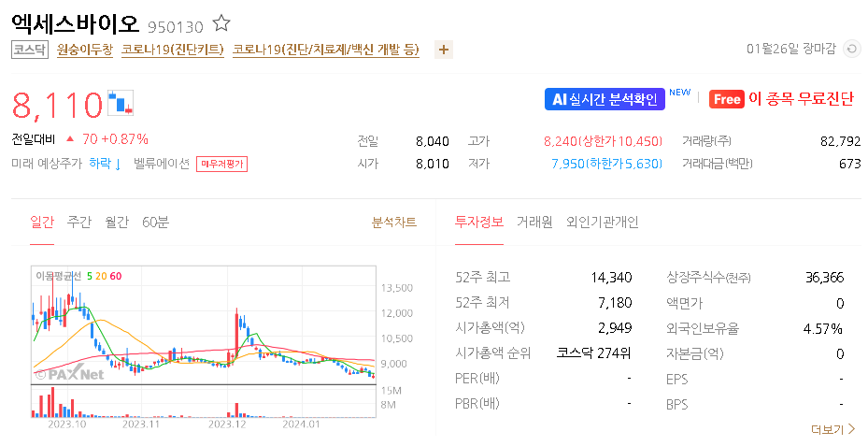Click the daily candlestick price chart

point(204,324)
